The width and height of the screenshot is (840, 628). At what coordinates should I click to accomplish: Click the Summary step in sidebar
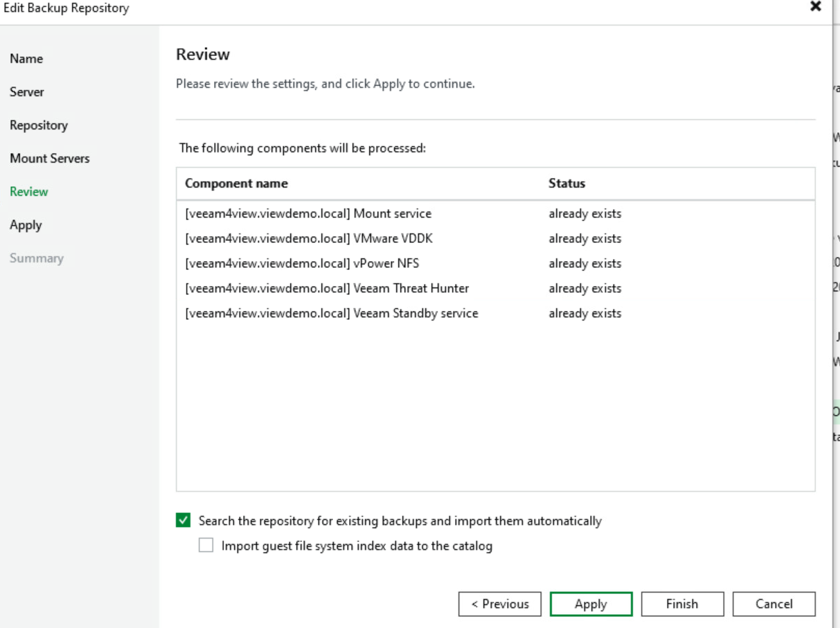pos(37,258)
